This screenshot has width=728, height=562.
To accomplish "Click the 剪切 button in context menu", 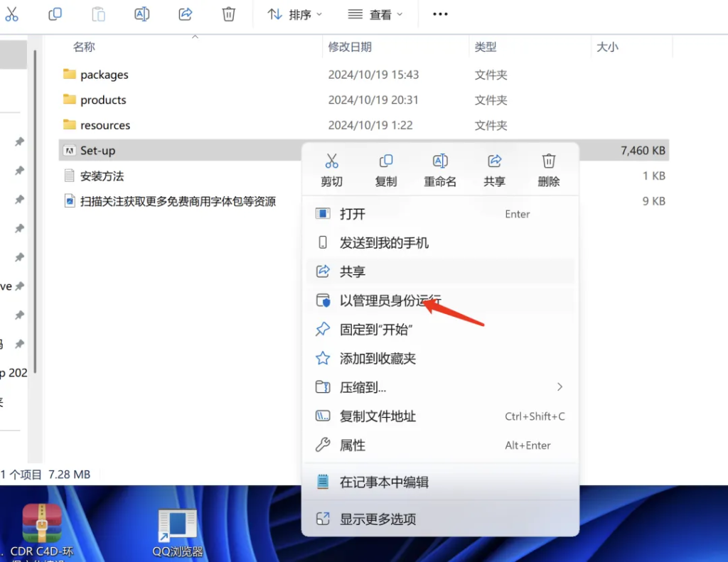I will (331, 171).
